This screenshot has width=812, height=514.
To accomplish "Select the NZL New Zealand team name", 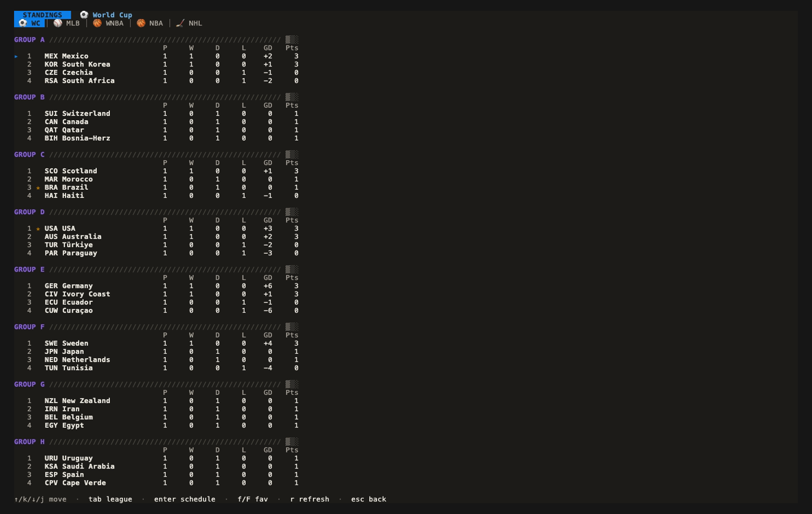I will pos(77,401).
